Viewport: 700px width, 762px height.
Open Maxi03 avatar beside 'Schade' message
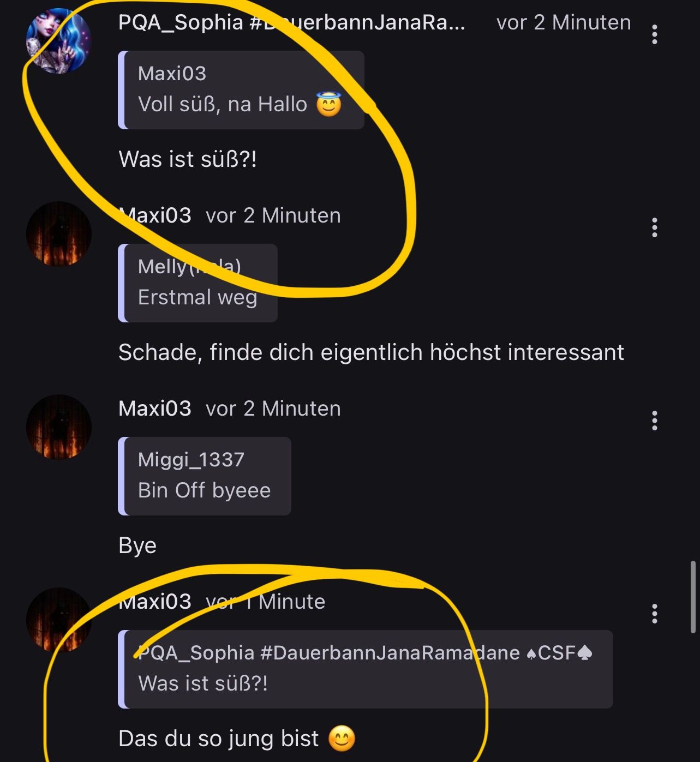[59, 234]
